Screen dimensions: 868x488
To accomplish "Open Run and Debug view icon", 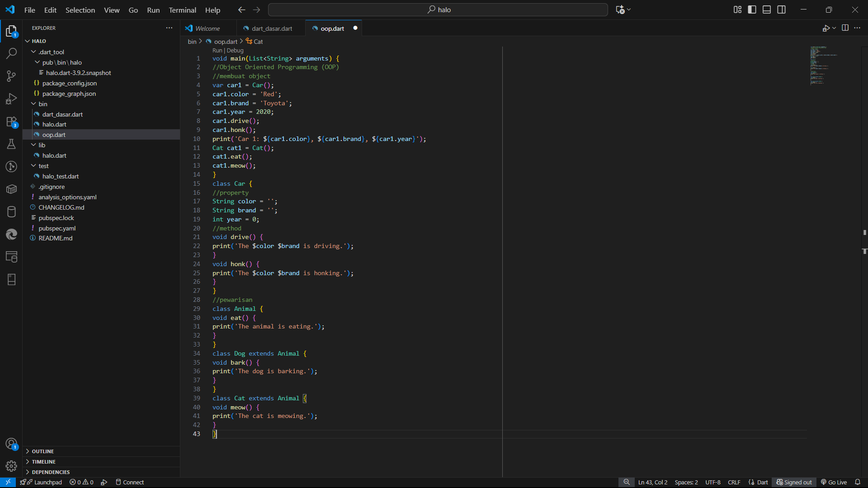I will click(11, 99).
